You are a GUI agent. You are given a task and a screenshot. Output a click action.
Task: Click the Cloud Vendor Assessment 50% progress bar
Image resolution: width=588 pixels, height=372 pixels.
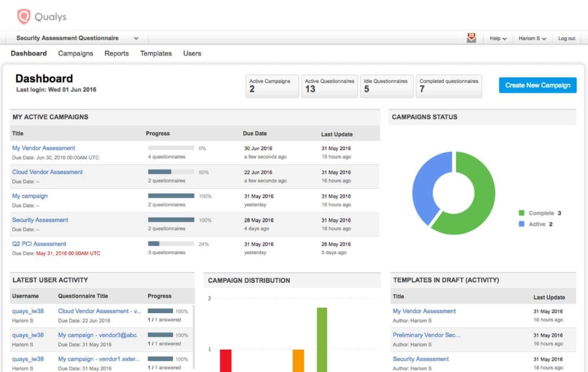click(x=171, y=172)
